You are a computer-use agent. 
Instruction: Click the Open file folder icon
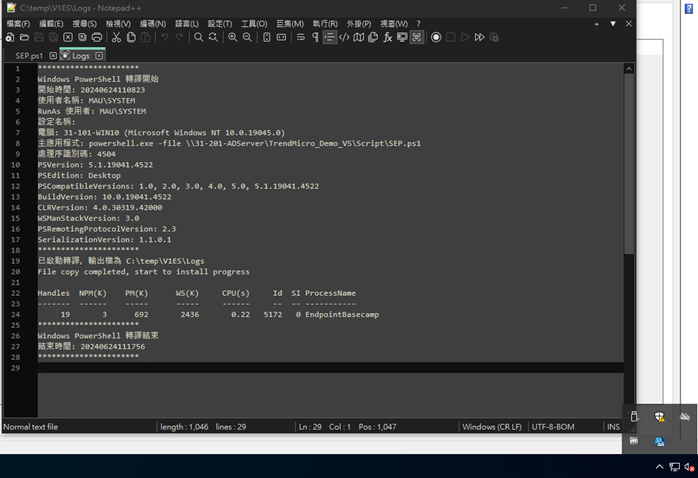[24, 37]
